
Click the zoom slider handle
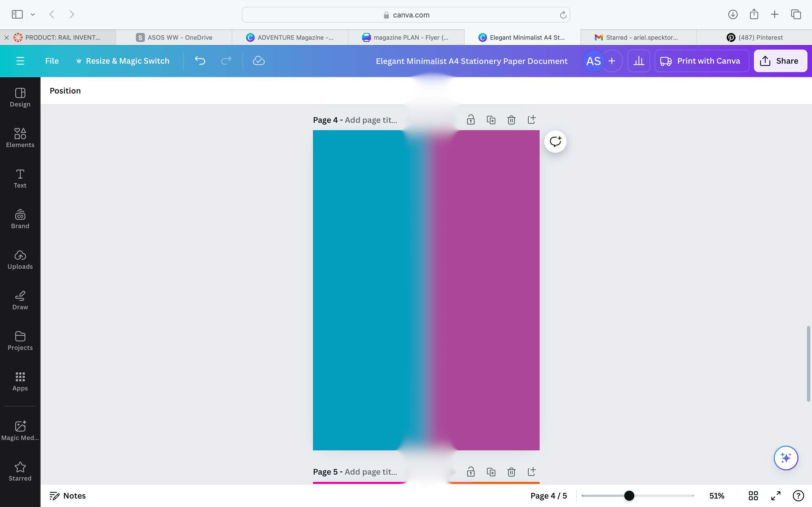point(629,496)
